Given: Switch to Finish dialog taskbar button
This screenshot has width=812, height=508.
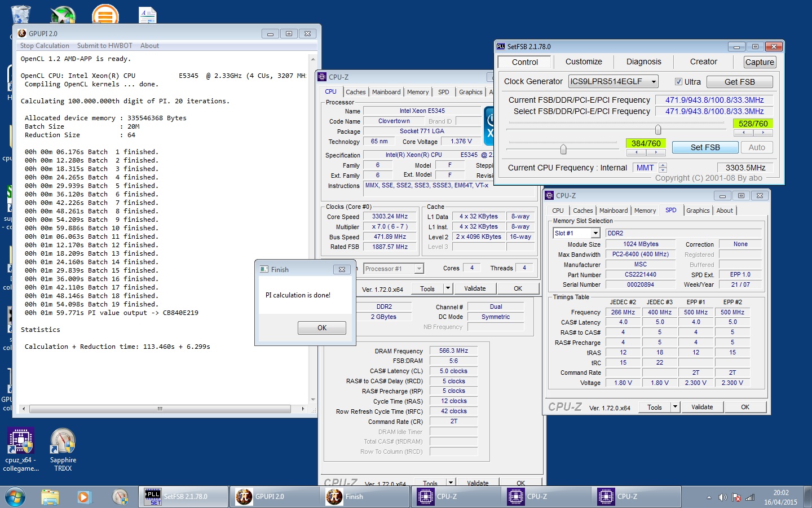Looking at the screenshot, I should click(x=365, y=497).
